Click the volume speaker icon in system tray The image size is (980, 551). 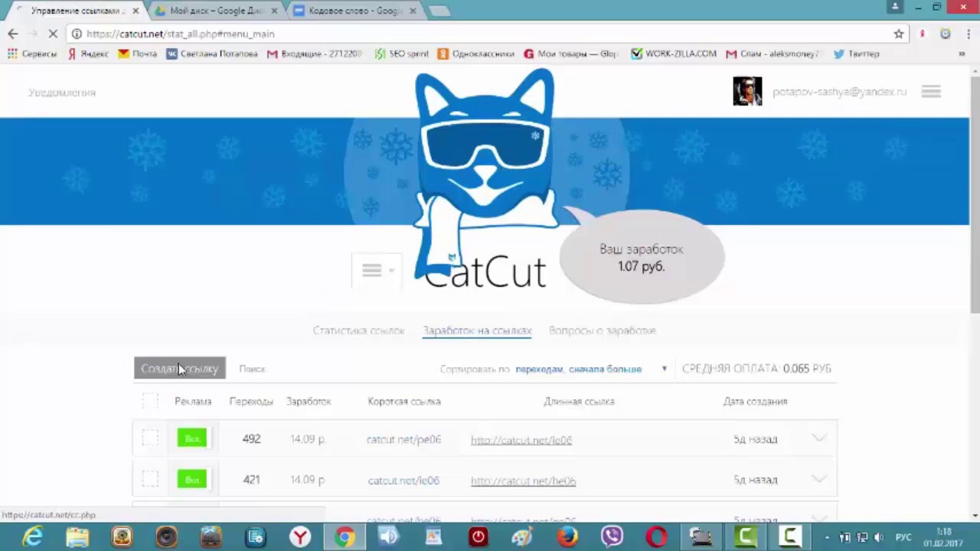[x=879, y=537]
